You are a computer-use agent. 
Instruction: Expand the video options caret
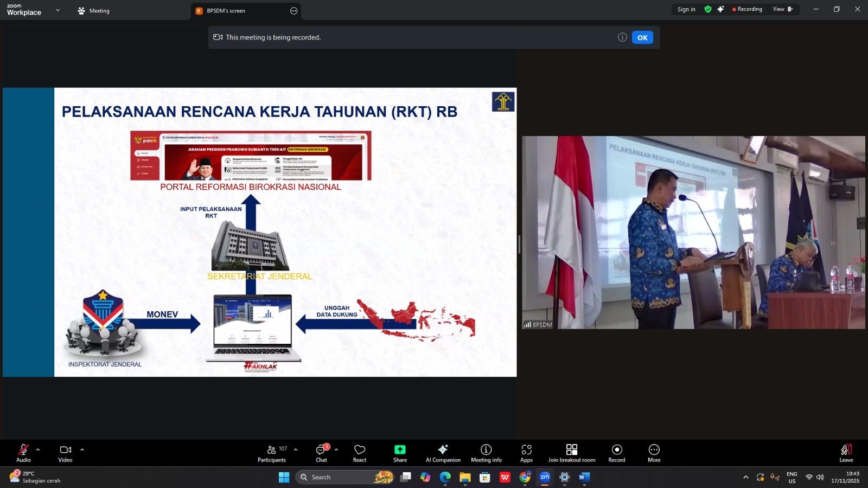tap(82, 450)
